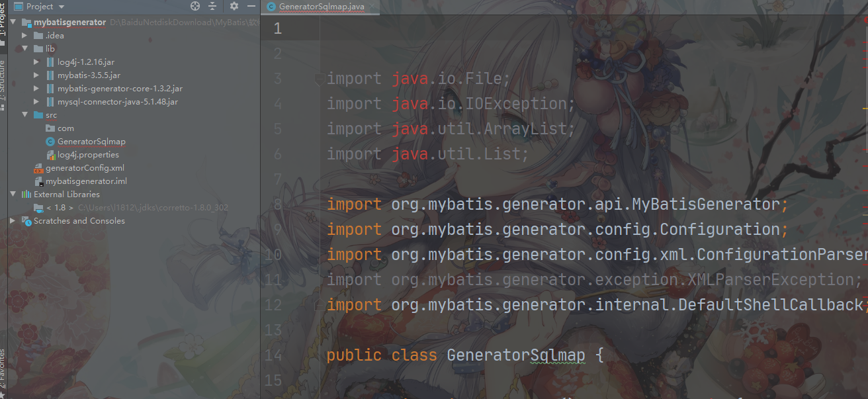This screenshot has width=868, height=399.
Task: Expand mybatis-generator-core-1.3.2.jar node
Action: (37, 89)
